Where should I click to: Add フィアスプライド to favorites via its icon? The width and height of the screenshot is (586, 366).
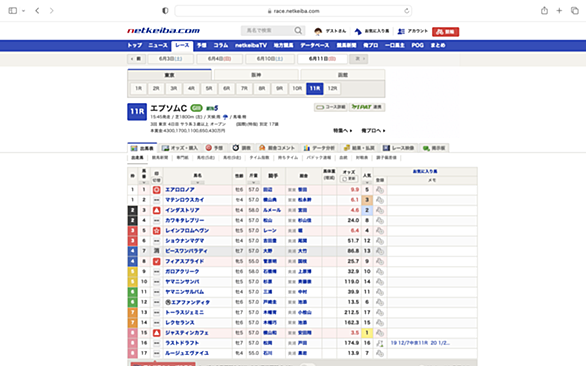tap(380, 261)
